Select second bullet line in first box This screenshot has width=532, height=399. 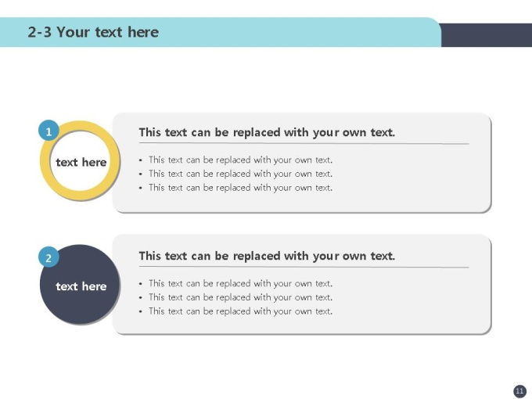235,174
